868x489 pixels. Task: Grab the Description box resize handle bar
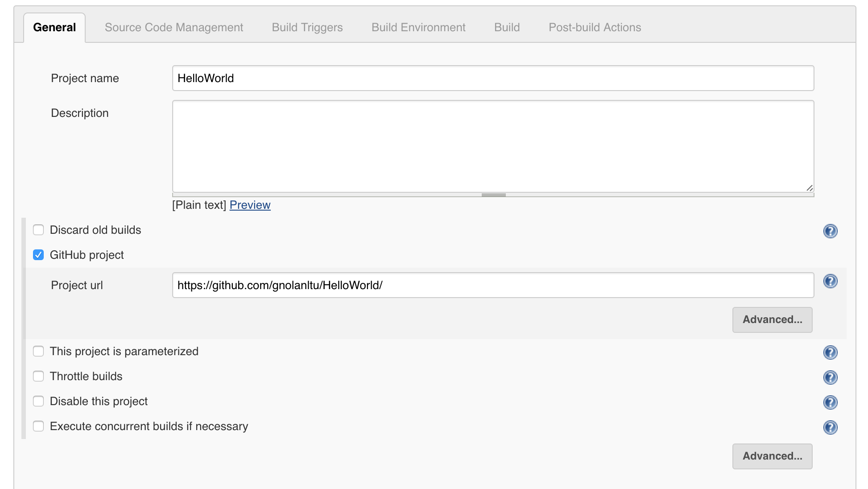coord(493,195)
